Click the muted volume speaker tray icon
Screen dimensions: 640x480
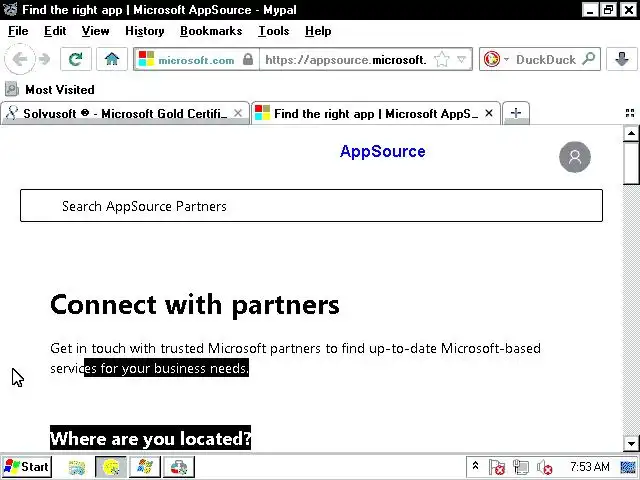[544, 467]
